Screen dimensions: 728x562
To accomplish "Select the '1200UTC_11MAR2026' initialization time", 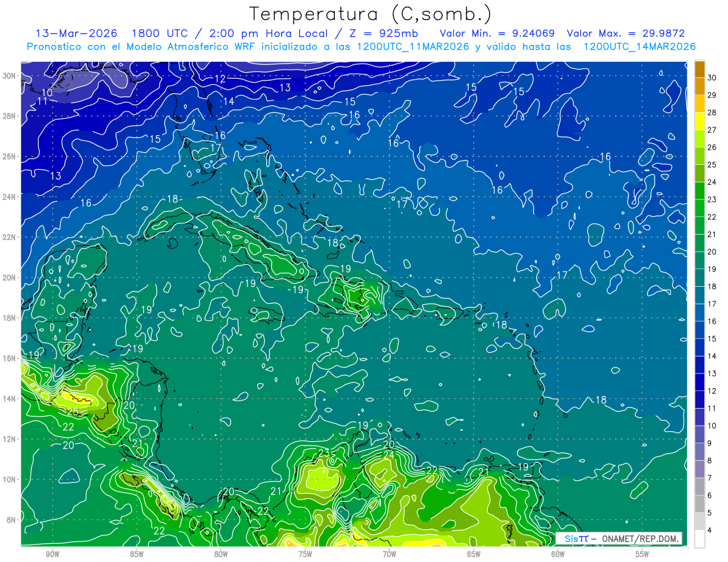I will click(x=414, y=47).
